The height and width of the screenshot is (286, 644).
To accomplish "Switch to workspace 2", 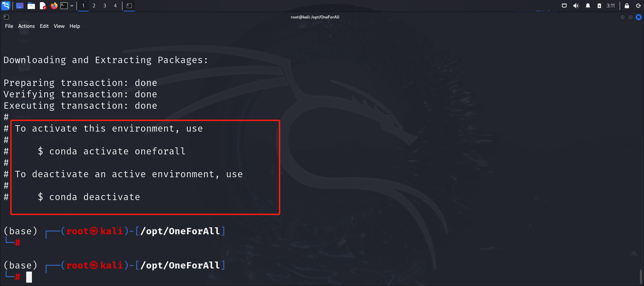I will coord(94,6).
